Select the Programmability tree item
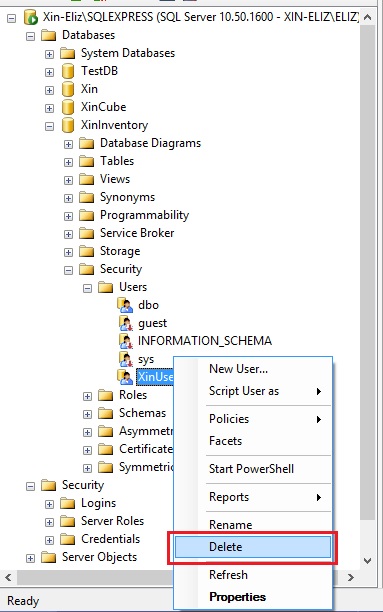 point(144,215)
